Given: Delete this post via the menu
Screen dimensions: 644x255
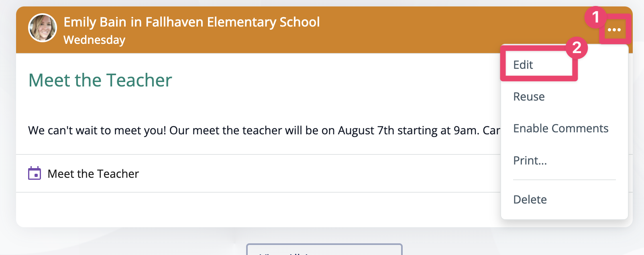Looking at the screenshot, I should [x=530, y=199].
